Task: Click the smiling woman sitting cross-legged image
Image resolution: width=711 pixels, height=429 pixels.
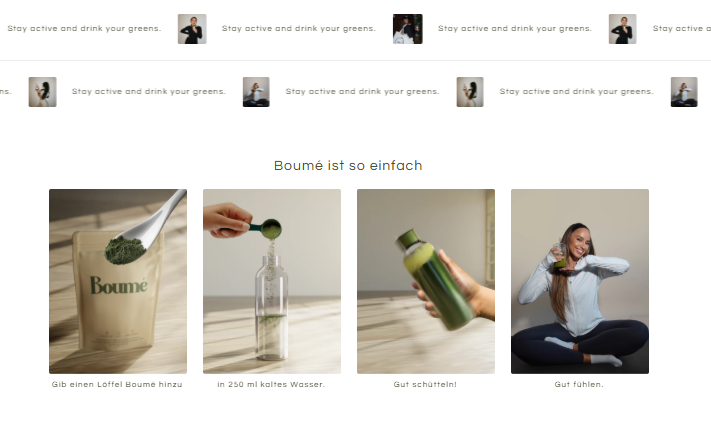Action: 580,281
